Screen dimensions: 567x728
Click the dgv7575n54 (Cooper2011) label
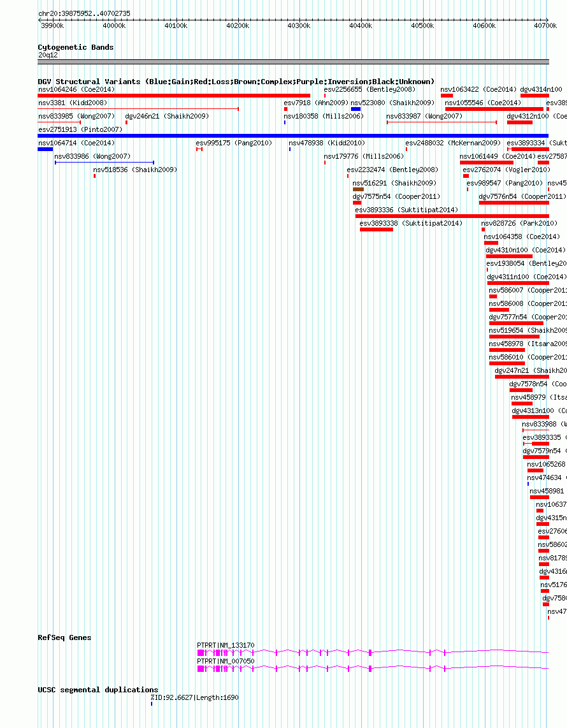point(397,197)
